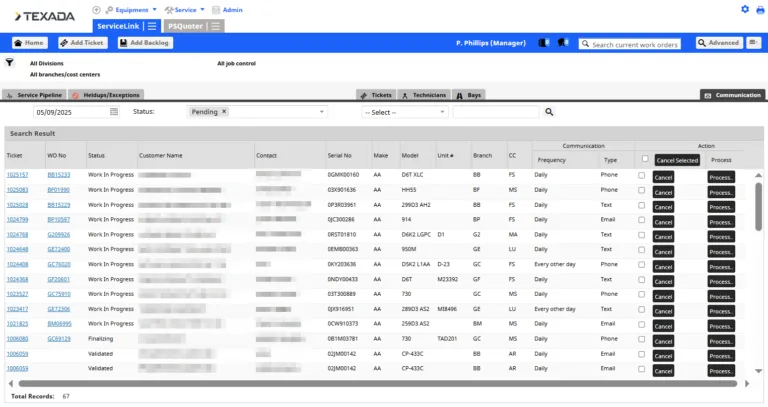Open the PSQuoter hamburger menu icon
The image size is (768, 407).
pos(216,26)
